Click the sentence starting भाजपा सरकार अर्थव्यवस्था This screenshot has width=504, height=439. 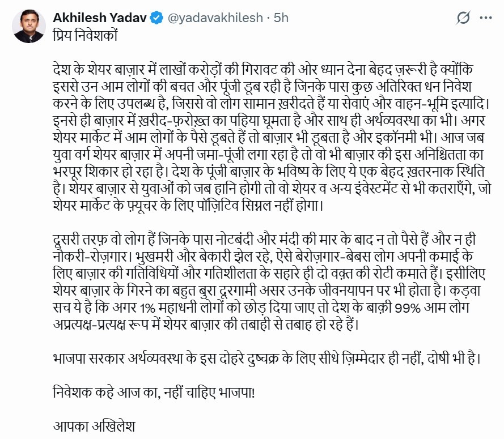point(266,359)
